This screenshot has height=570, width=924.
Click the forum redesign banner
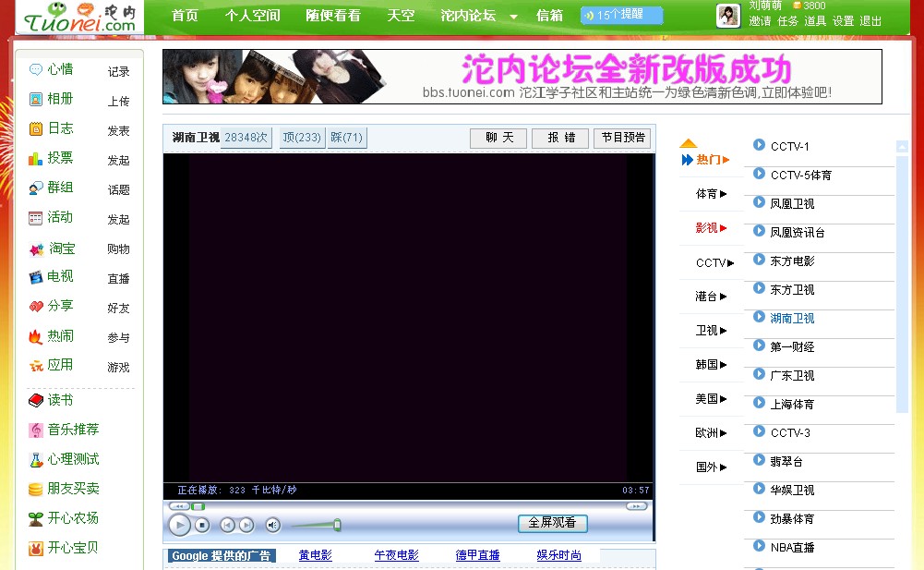[x=522, y=77]
